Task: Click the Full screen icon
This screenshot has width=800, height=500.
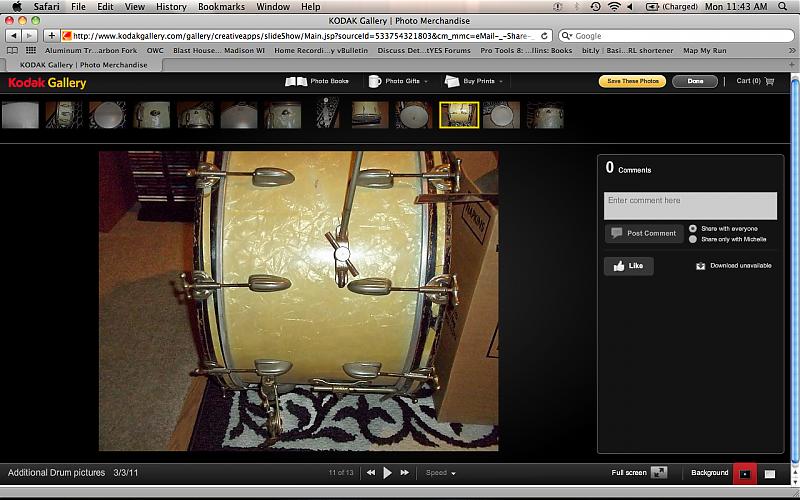Action: tap(659, 473)
